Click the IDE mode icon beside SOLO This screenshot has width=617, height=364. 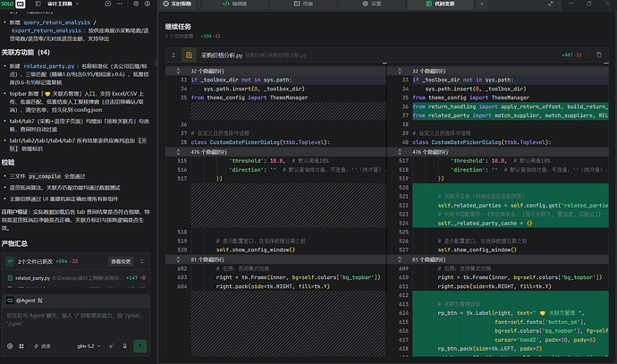tap(21, 4)
